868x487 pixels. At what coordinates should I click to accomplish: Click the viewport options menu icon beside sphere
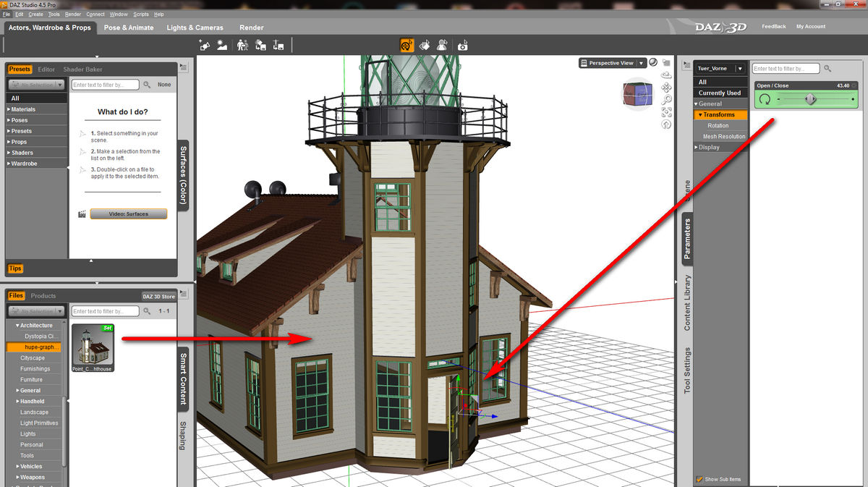(x=665, y=64)
